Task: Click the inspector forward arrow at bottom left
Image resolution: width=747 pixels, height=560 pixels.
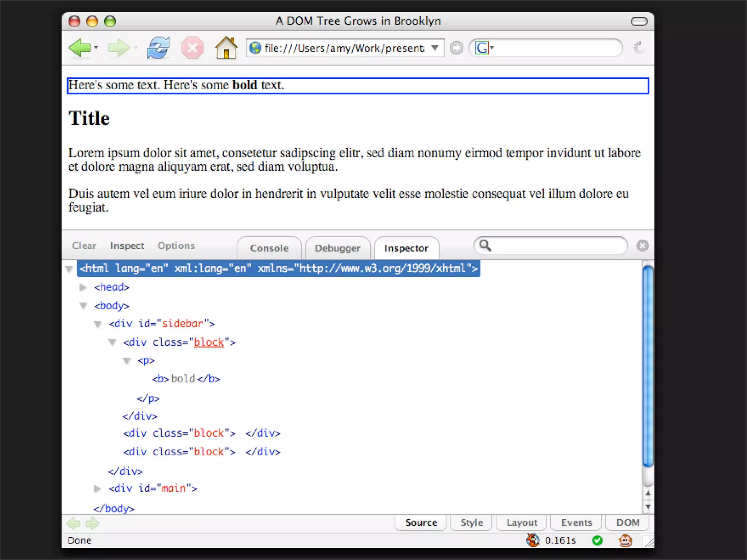Action: pyautogui.click(x=92, y=524)
